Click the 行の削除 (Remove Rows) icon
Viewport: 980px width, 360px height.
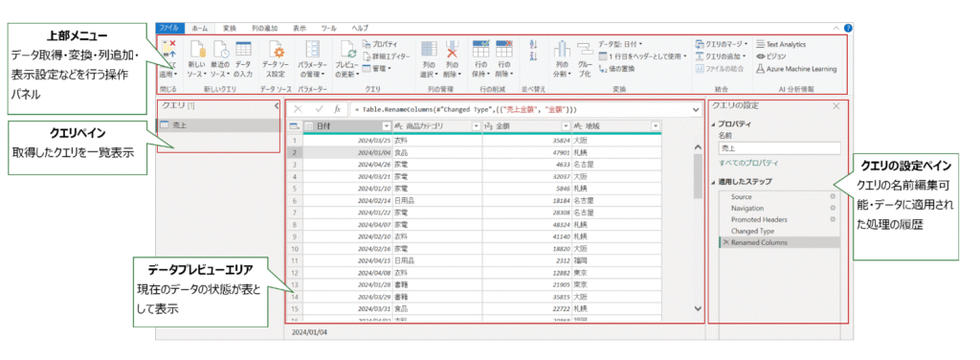(x=503, y=50)
